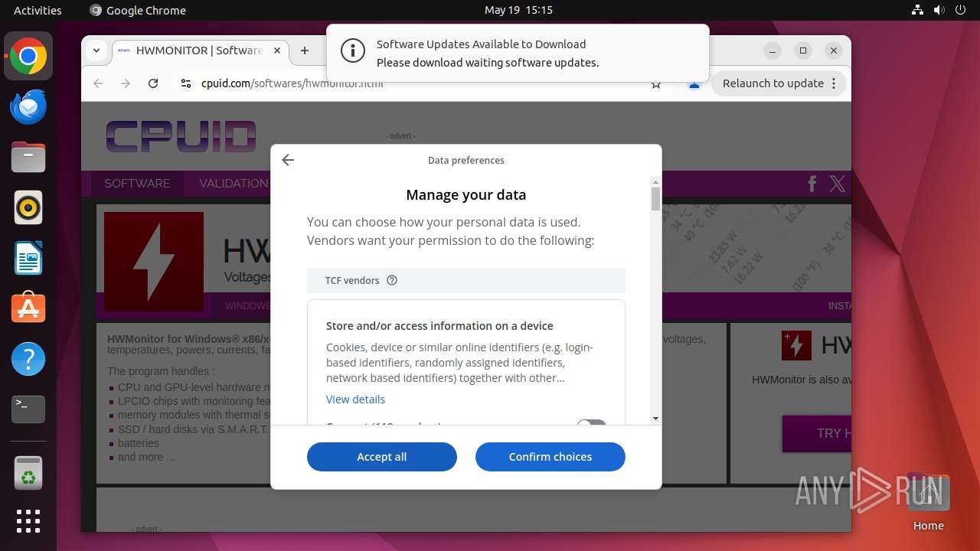Open Terminal from dock
The image size is (980, 551).
pos(28,410)
